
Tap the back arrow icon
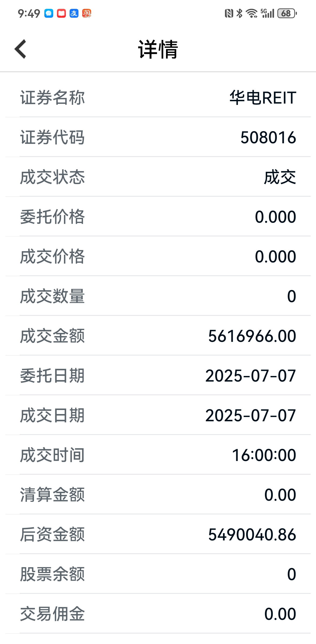pyautogui.click(x=20, y=49)
